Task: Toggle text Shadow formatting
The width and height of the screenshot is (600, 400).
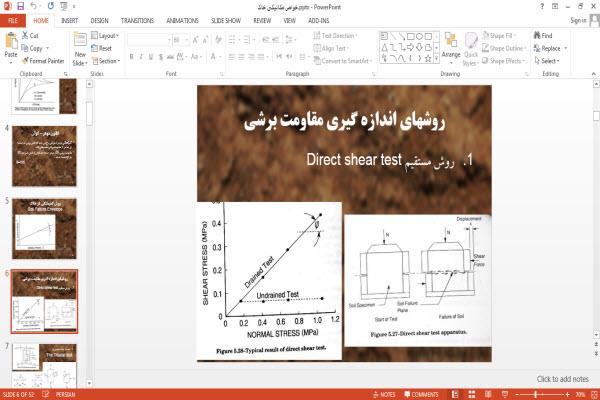Action: tap(161, 57)
